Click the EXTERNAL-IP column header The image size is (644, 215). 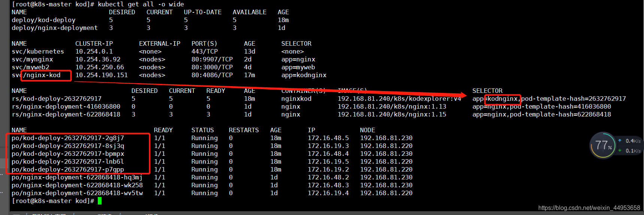click(160, 43)
